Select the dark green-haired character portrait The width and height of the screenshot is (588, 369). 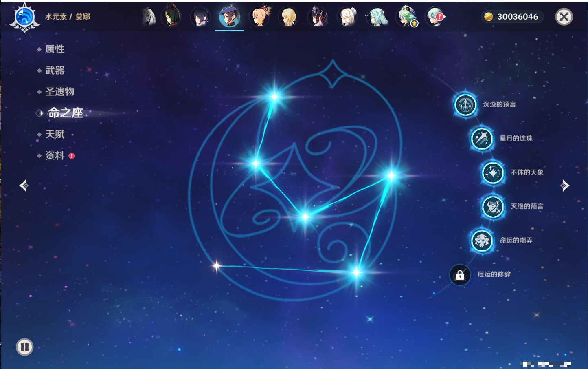pos(171,17)
